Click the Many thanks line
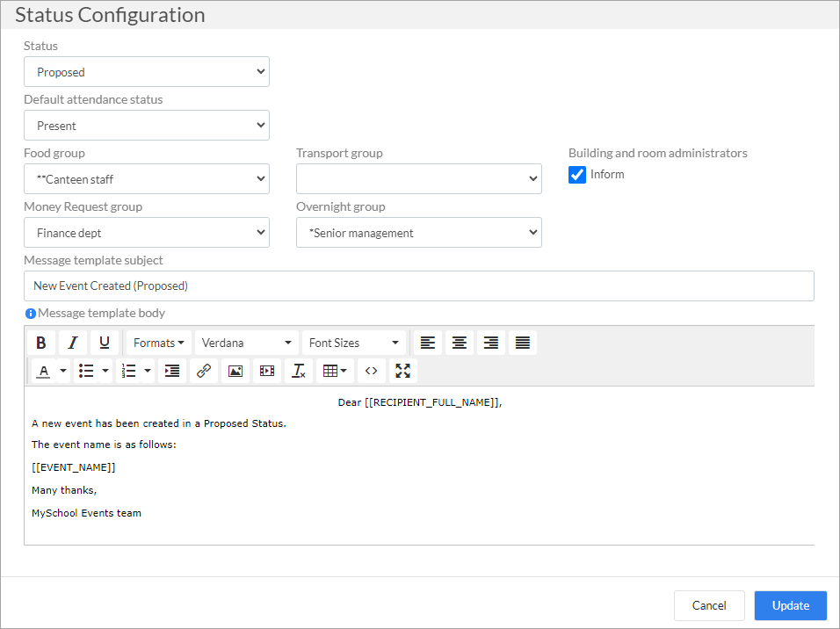 [x=64, y=490]
